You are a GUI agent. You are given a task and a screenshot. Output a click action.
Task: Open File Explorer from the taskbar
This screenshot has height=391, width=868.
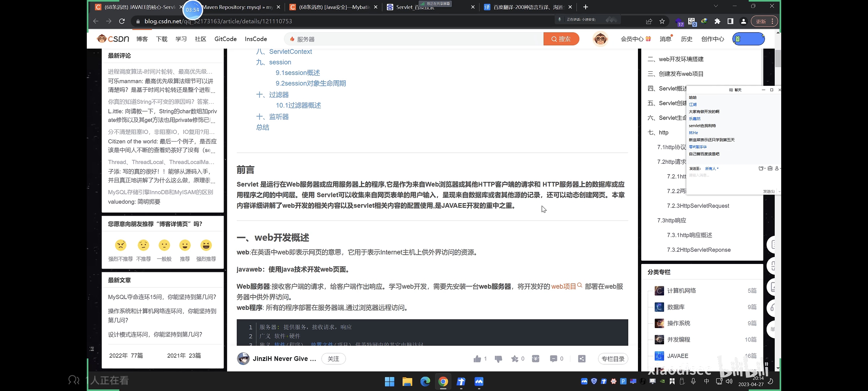pos(407,382)
